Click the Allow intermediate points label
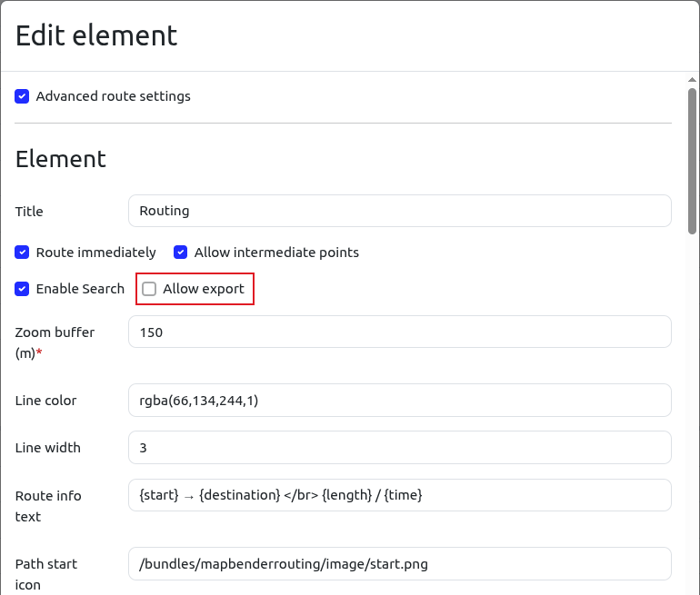Image resolution: width=700 pixels, height=595 pixels. (x=276, y=253)
